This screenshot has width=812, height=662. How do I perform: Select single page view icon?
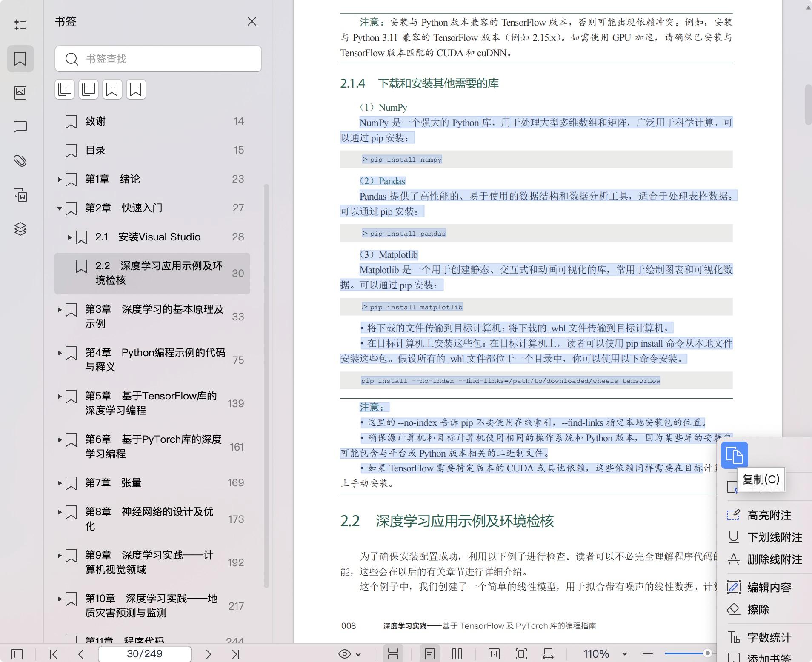(430, 654)
